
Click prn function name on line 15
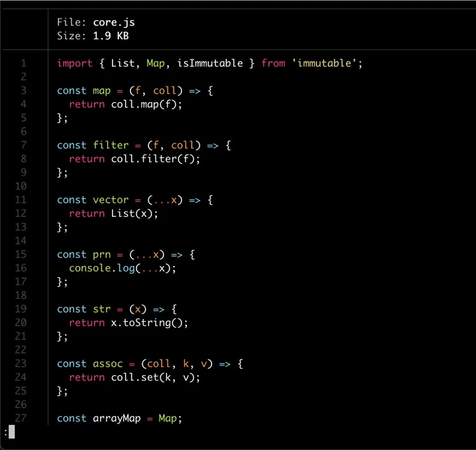point(101,254)
